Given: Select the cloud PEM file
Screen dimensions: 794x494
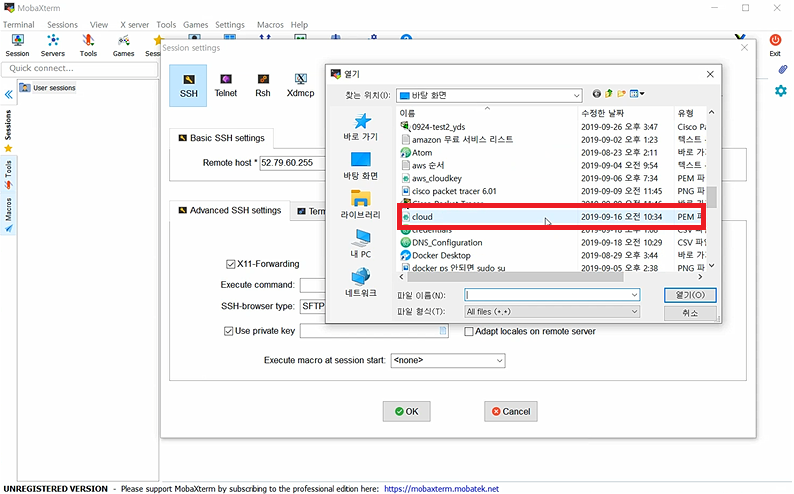Looking at the screenshot, I should (551, 217).
